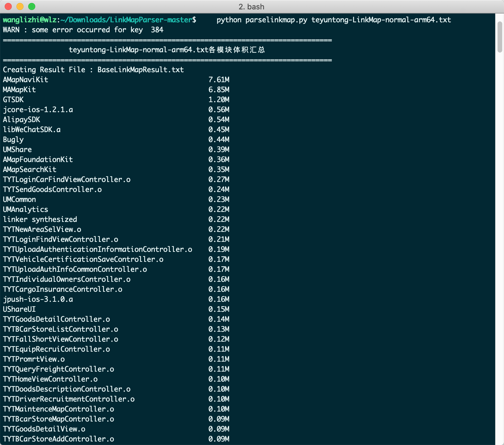Click the jcore-ios-1.2.1.a entry
504x445 pixels.
pos(38,110)
